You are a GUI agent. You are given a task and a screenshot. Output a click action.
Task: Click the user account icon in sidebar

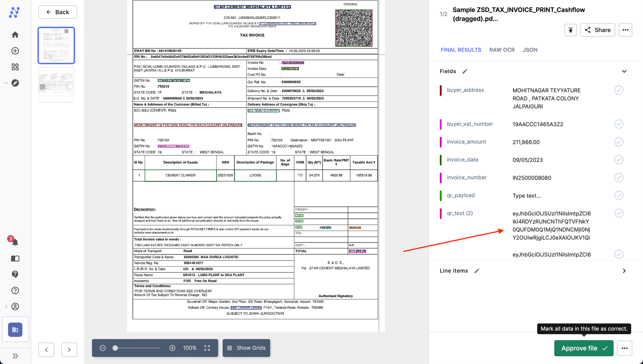tap(15, 306)
